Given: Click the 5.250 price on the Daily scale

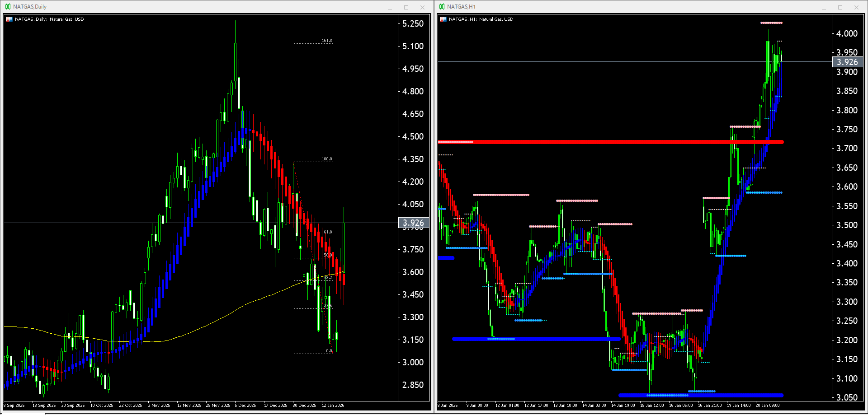Looking at the screenshot, I should click(413, 23).
